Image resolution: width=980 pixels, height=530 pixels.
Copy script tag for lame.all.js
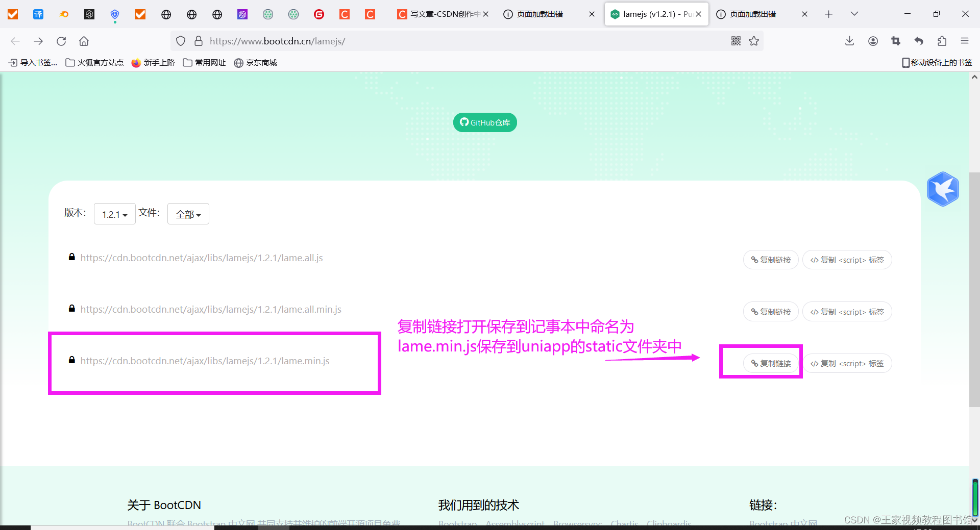pyautogui.click(x=847, y=260)
